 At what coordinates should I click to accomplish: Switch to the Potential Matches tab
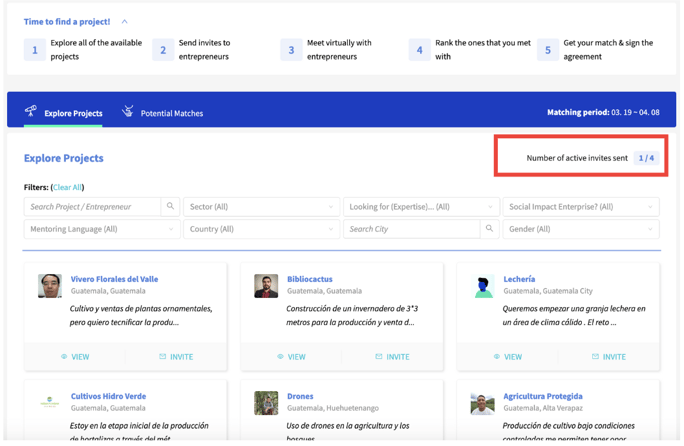(x=171, y=114)
